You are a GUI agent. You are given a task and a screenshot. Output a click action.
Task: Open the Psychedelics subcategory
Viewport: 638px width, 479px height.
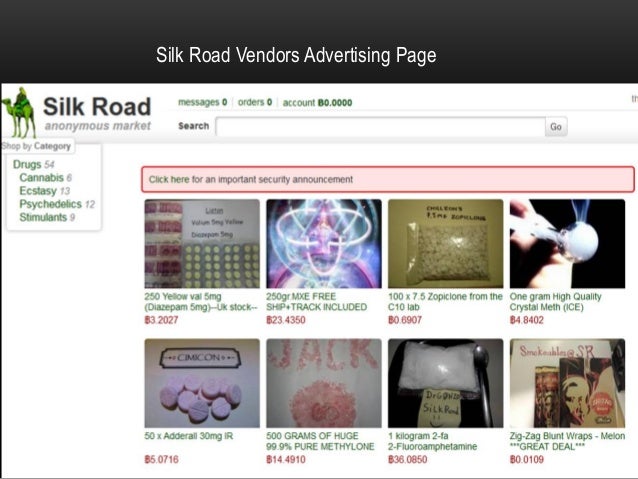tap(50, 204)
